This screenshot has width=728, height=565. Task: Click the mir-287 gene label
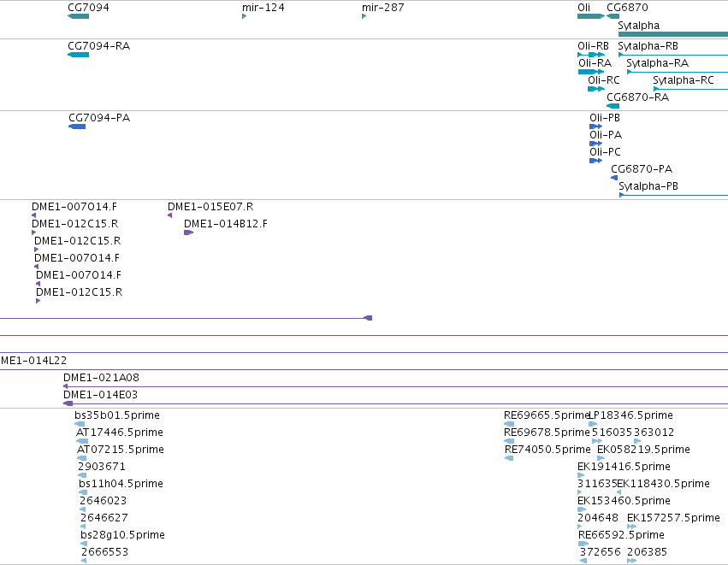click(383, 8)
